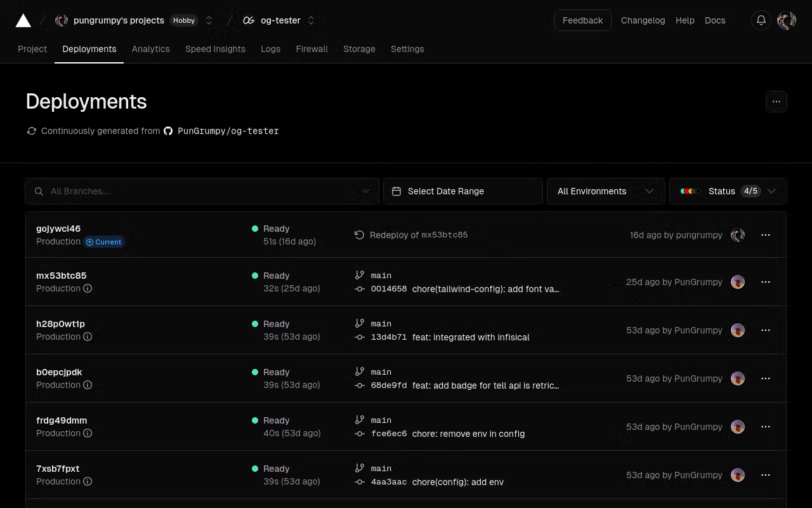Screen dimensions: 812x508
Task: Open the PunGrumpy/og-tester GitHub repo link
Action: coord(228,131)
